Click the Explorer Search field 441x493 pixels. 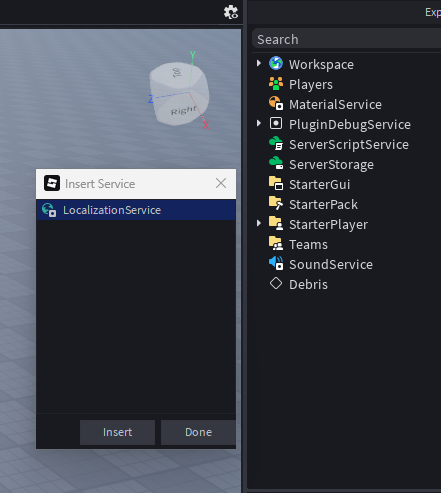pyautogui.click(x=347, y=39)
